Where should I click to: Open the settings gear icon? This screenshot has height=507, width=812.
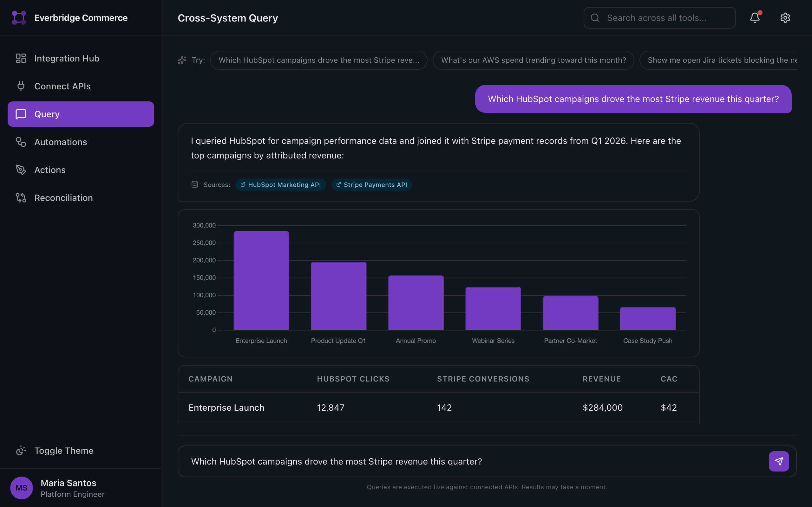point(785,17)
